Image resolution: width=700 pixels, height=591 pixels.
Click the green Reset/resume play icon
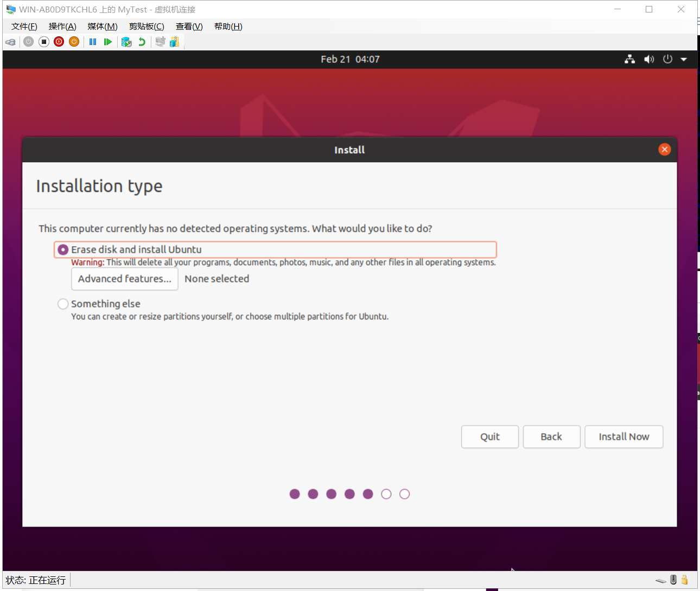tap(108, 42)
